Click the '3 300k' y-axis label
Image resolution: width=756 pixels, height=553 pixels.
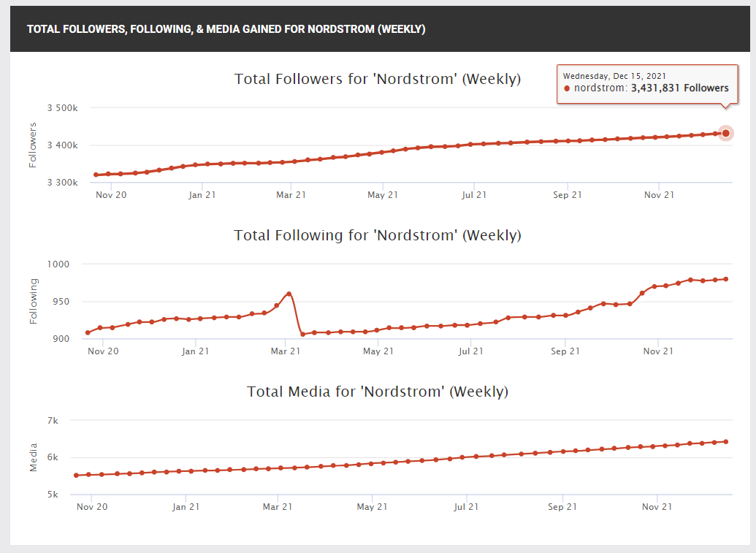click(x=62, y=182)
